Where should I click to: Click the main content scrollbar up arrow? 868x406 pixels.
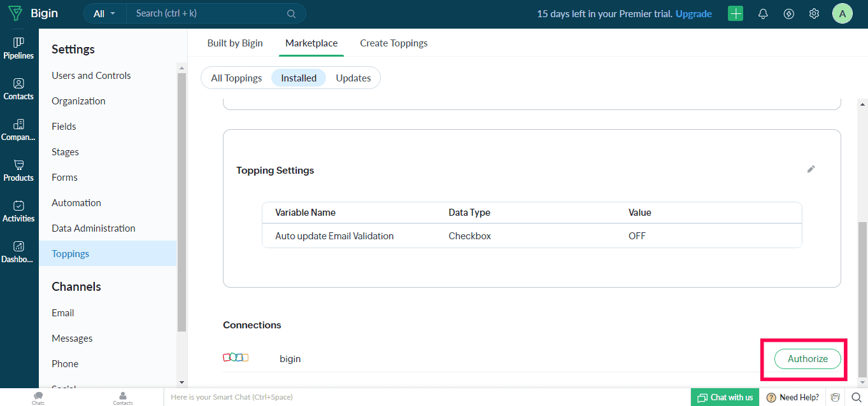point(863,103)
